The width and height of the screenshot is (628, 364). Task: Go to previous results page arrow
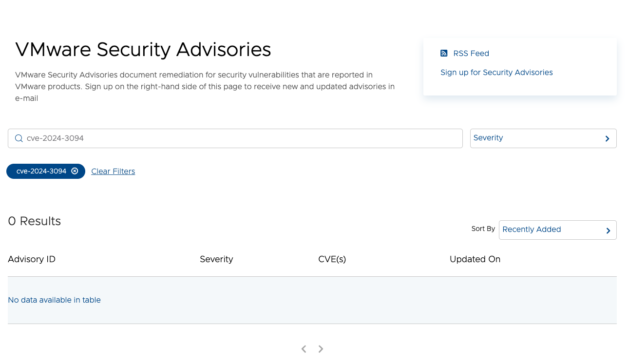pos(304,349)
